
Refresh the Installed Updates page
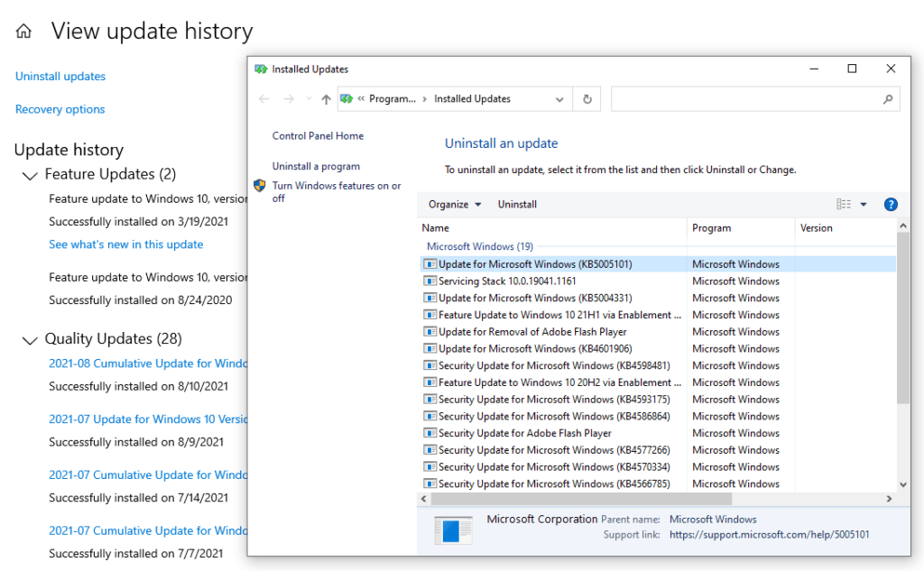pyautogui.click(x=586, y=99)
